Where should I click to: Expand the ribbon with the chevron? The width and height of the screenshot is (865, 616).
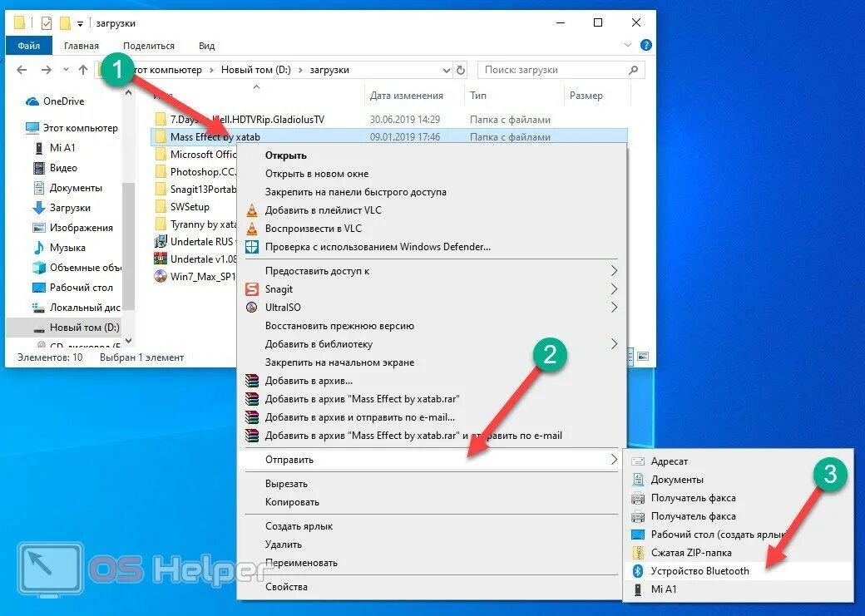pyautogui.click(x=628, y=45)
